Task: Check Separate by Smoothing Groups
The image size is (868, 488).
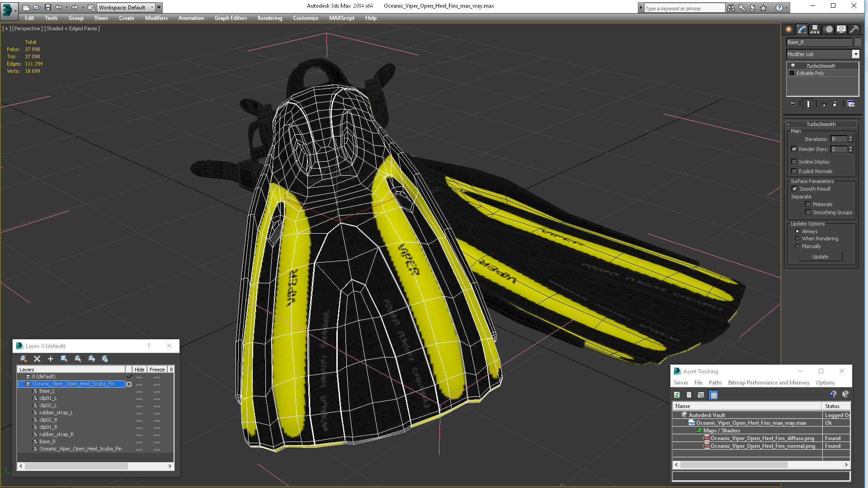Action: point(808,212)
